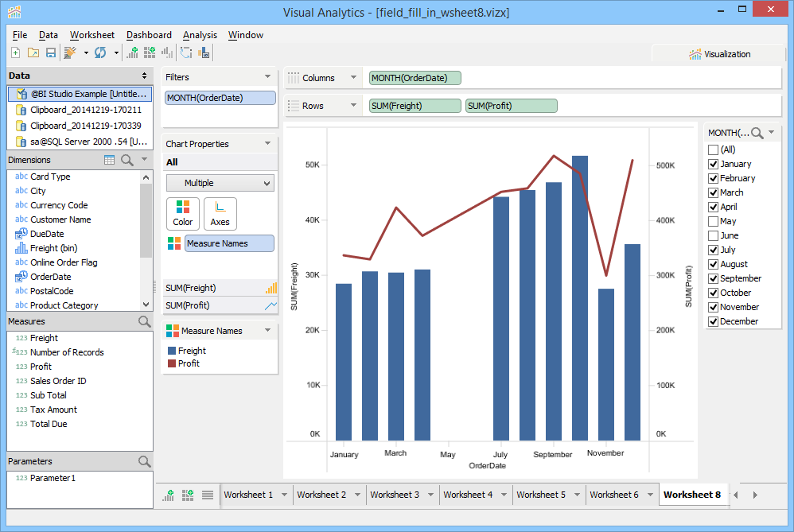Enable the June filter checkbox
The image size is (794, 532).
713,235
